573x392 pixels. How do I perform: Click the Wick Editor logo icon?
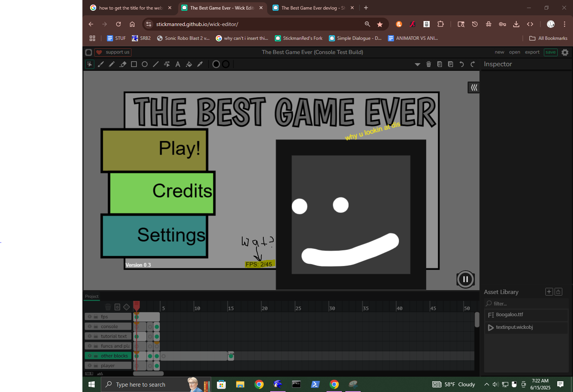pyautogui.click(x=89, y=52)
